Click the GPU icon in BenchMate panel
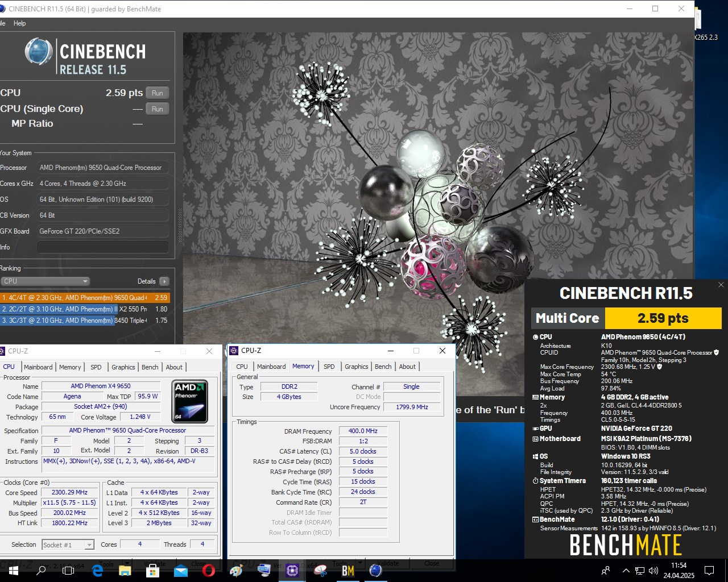 click(535, 429)
